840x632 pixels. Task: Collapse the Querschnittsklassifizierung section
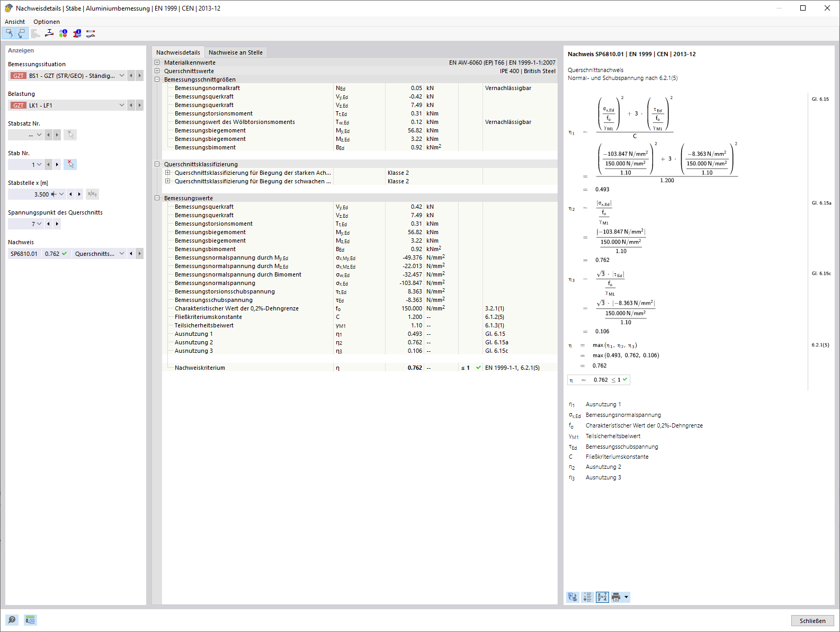tap(157, 164)
